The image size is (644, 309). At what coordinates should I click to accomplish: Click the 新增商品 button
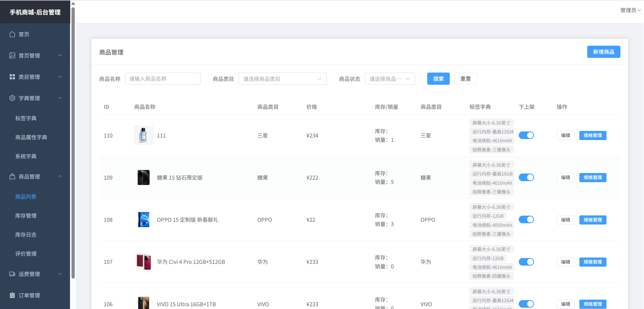click(x=603, y=52)
